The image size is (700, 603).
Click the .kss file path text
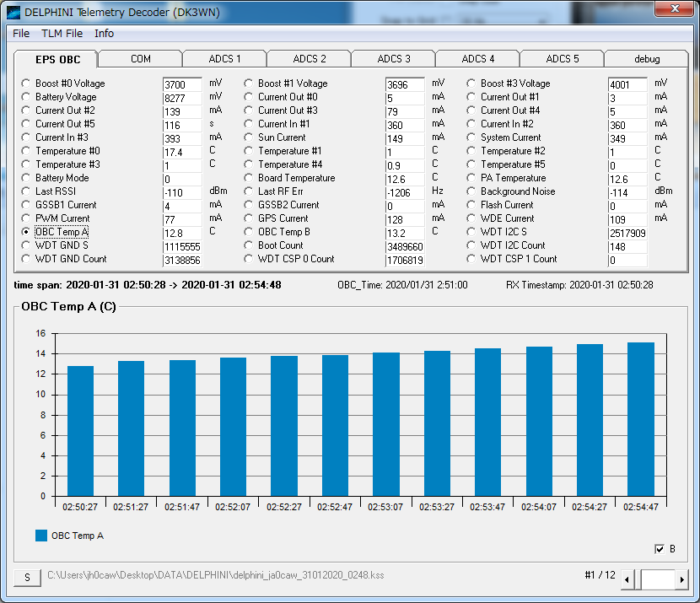point(216,575)
